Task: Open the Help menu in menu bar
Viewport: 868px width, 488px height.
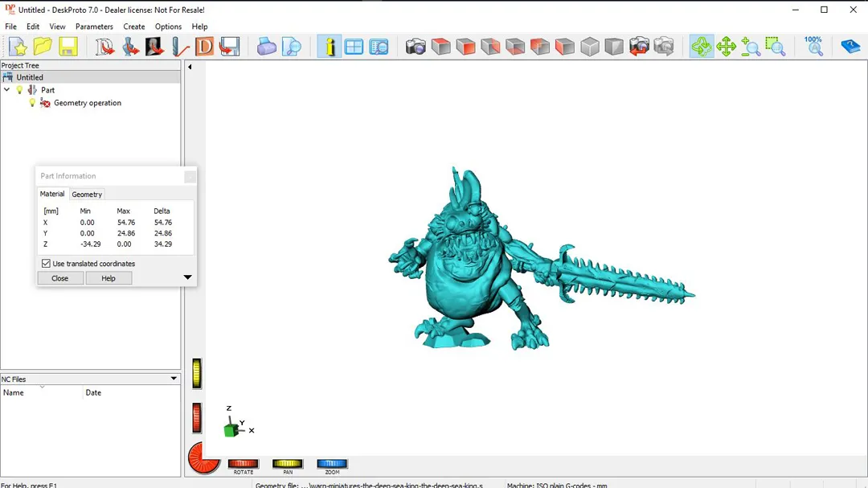Action: pos(200,27)
